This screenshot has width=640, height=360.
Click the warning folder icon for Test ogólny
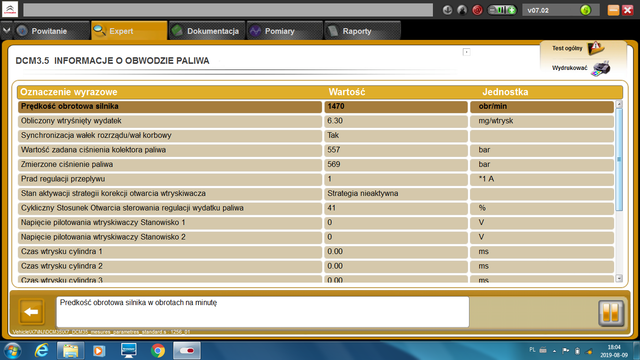(596, 48)
